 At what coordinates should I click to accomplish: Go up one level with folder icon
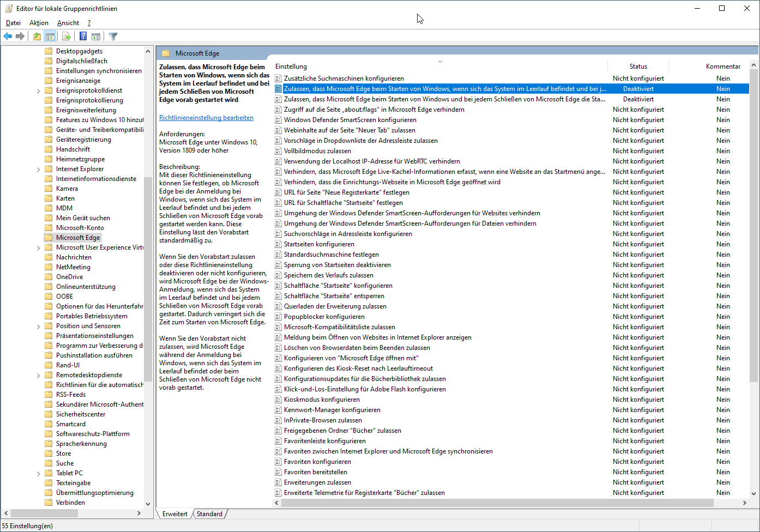[37, 37]
